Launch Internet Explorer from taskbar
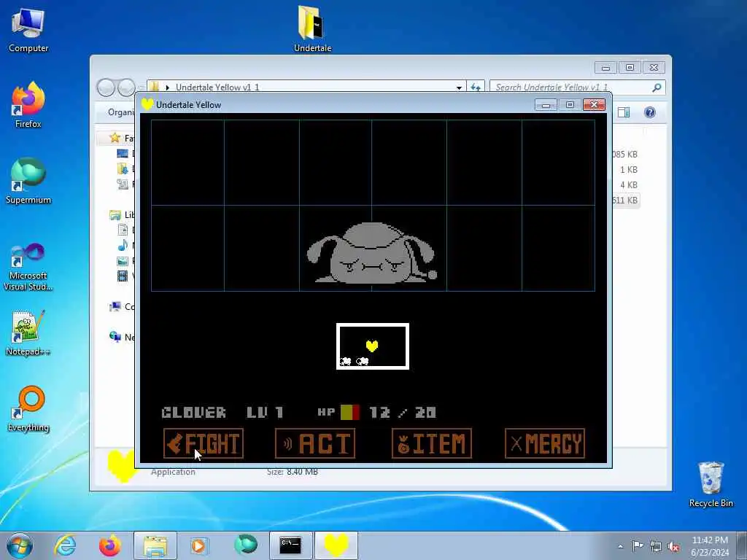Viewport: 747px width, 560px height. 65,545
